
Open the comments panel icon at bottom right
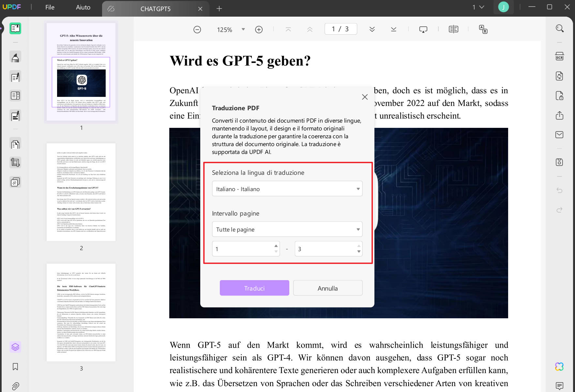pos(560,386)
